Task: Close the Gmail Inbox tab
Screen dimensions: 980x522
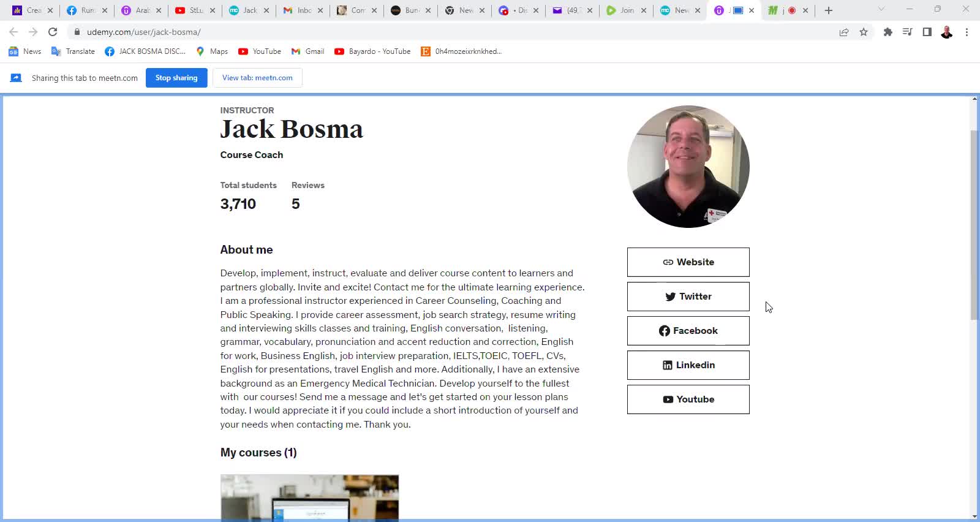Action: 320,10
